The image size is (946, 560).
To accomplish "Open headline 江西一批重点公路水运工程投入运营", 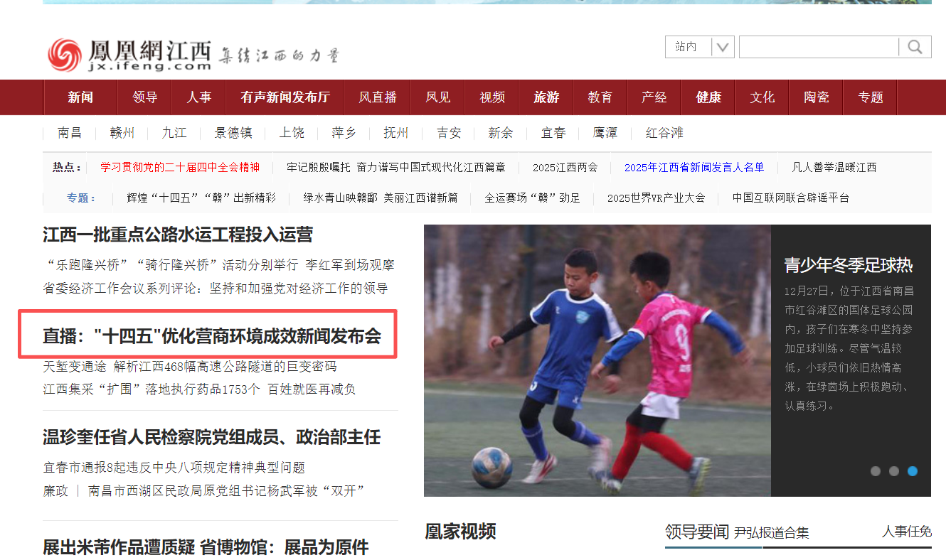I will pos(178,235).
